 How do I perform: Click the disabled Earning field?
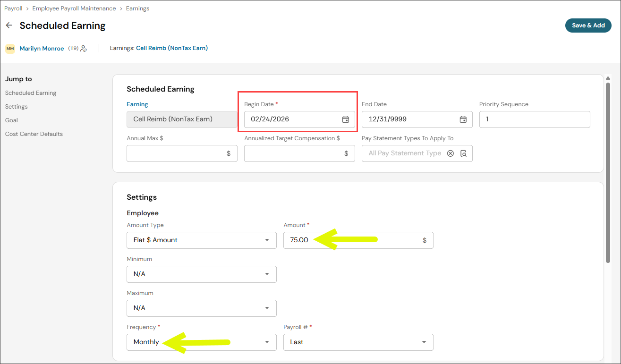[x=182, y=119]
